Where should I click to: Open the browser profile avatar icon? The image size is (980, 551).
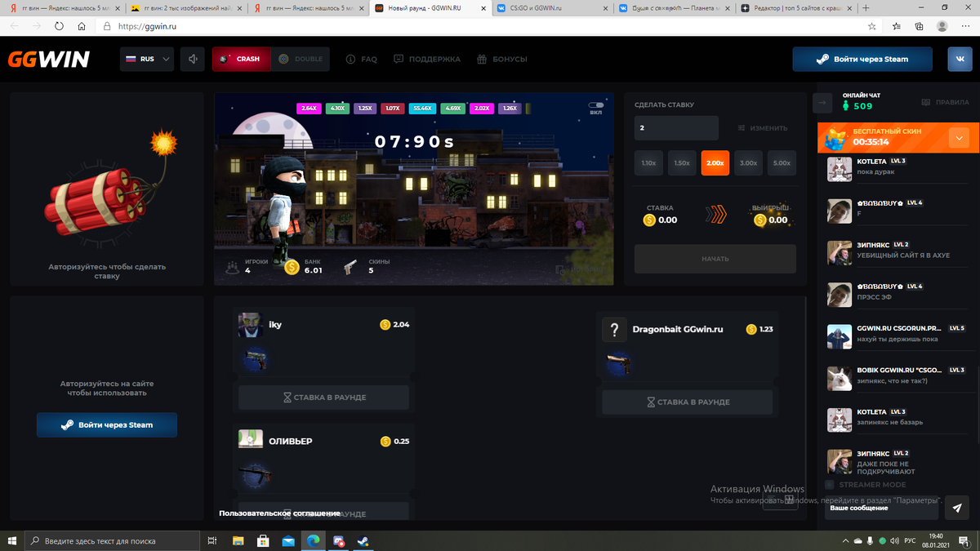click(x=942, y=26)
